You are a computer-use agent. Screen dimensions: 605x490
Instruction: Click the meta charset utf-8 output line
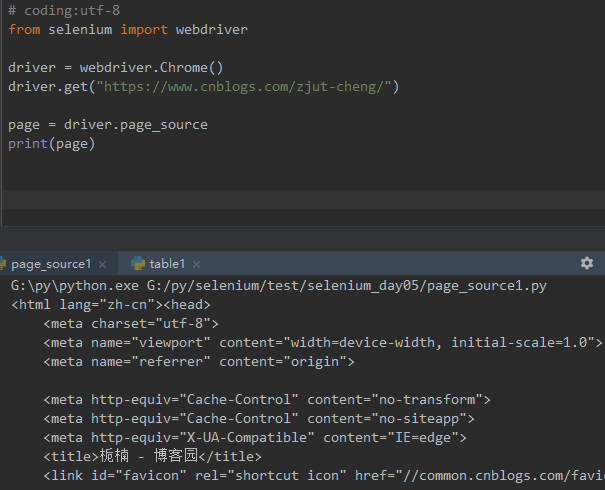(x=131, y=324)
